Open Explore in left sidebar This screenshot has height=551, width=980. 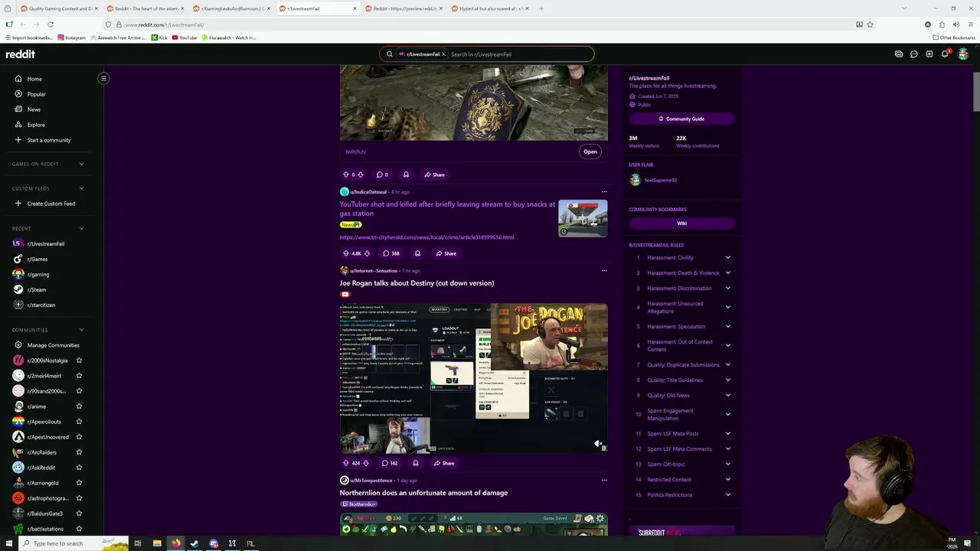(36, 125)
